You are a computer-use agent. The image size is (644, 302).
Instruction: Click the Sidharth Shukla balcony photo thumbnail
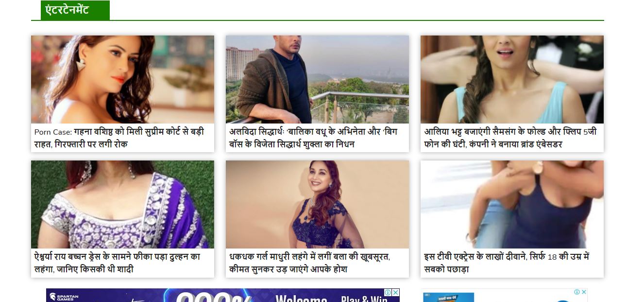pos(317,79)
